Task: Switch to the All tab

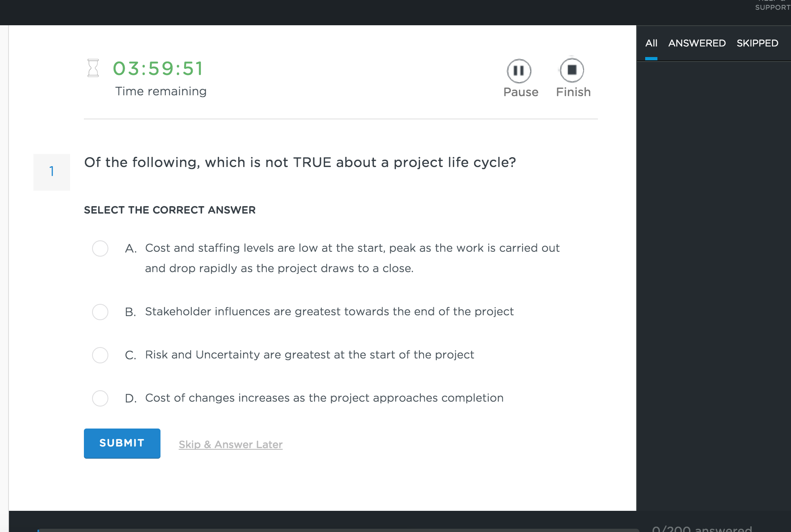Action: click(651, 43)
